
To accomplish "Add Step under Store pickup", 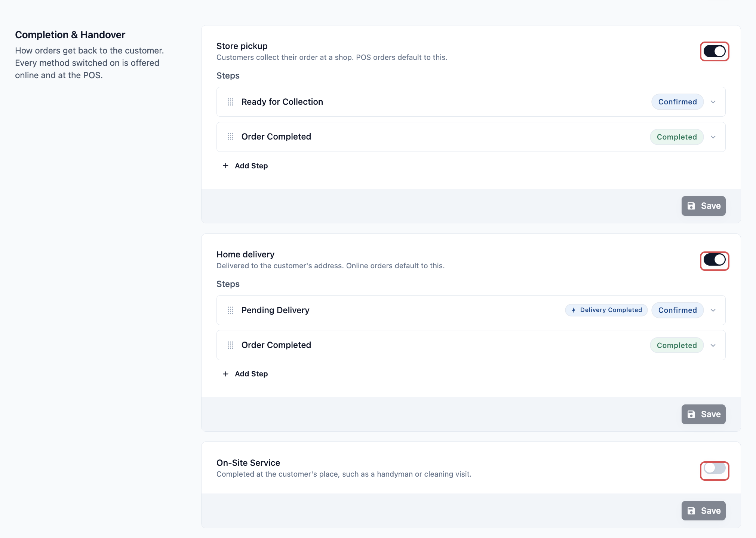I will pos(245,166).
